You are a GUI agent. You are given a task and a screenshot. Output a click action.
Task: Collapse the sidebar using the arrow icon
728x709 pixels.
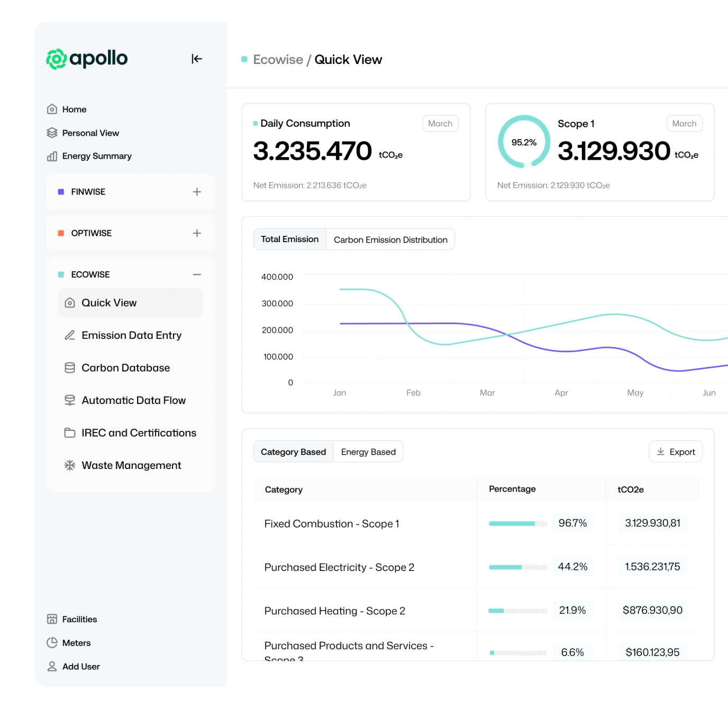[197, 59]
